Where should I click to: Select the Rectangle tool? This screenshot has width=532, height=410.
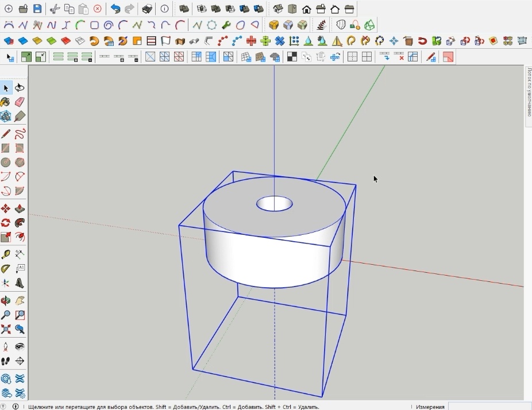pyautogui.click(x=6, y=148)
